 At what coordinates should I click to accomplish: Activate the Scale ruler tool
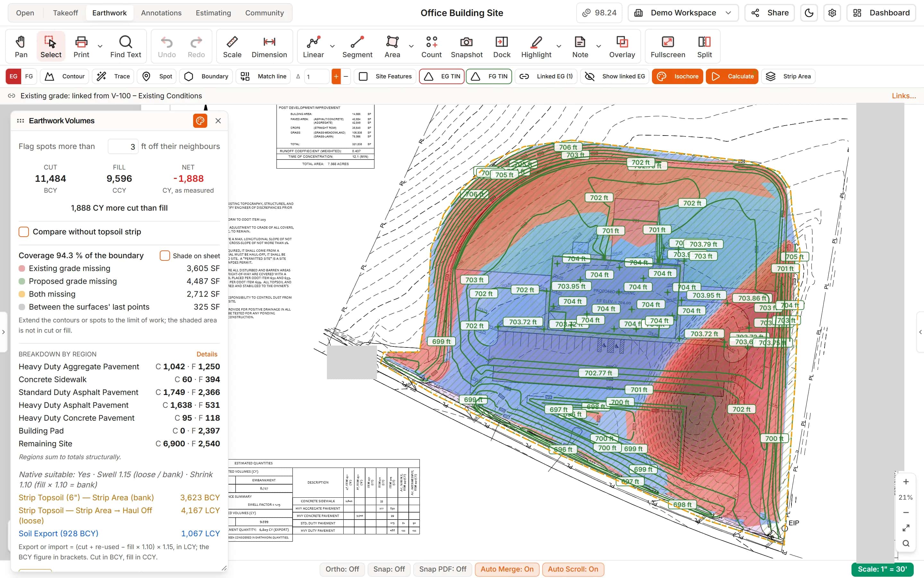coord(232,46)
